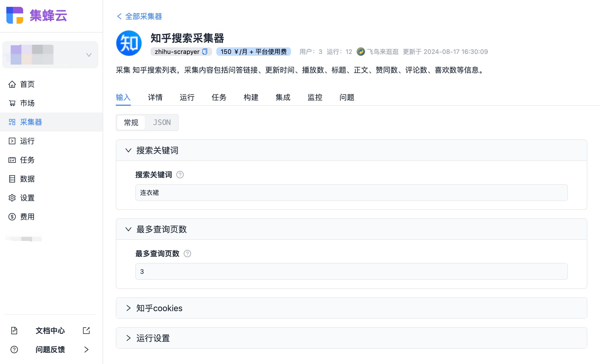Open the 运行 tab in the collector
Viewport: 600px width, 364px height.
(x=187, y=97)
